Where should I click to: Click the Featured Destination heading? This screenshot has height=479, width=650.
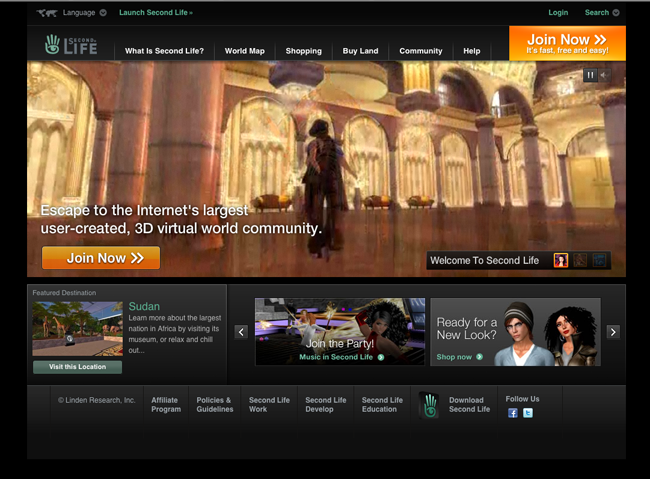(64, 293)
